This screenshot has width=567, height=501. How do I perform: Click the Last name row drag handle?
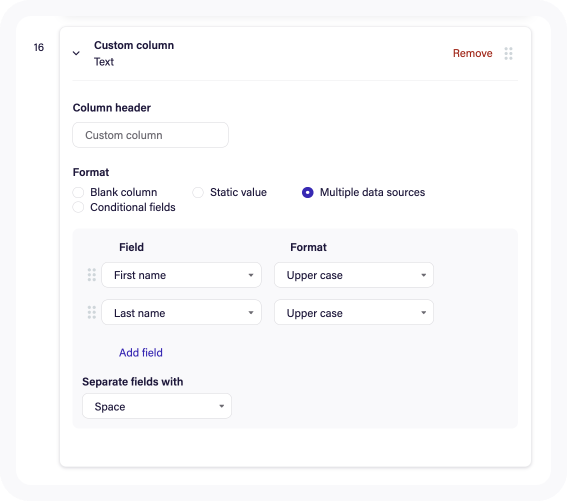click(92, 313)
